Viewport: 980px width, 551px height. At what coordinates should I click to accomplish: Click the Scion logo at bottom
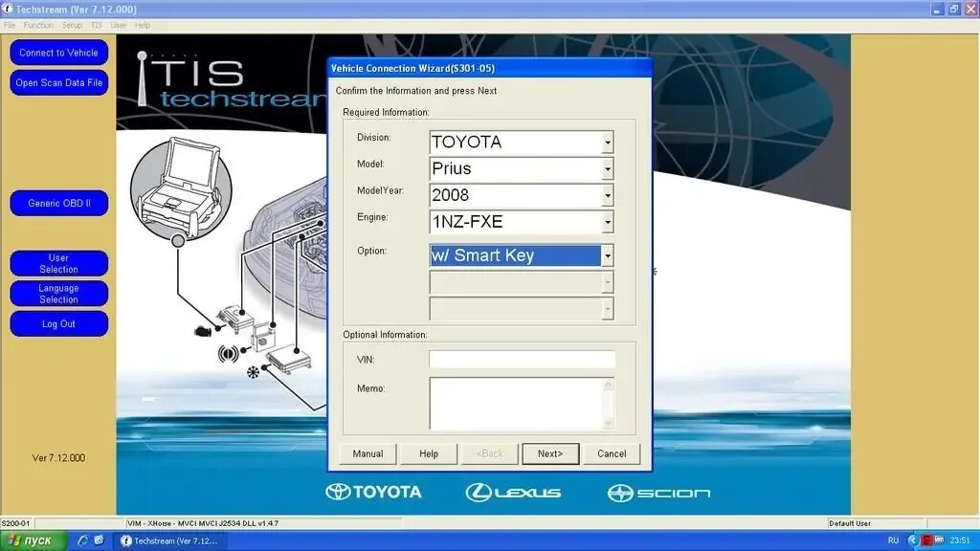[658, 493]
